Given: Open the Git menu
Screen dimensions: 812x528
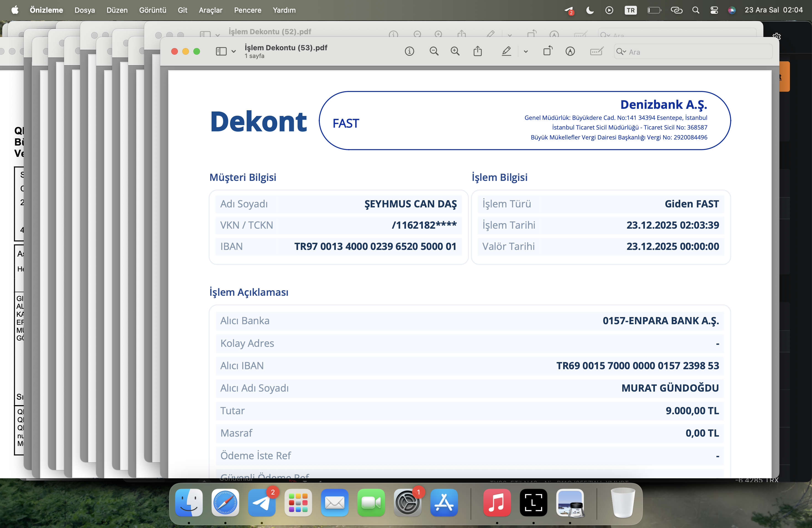Looking at the screenshot, I should point(183,10).
